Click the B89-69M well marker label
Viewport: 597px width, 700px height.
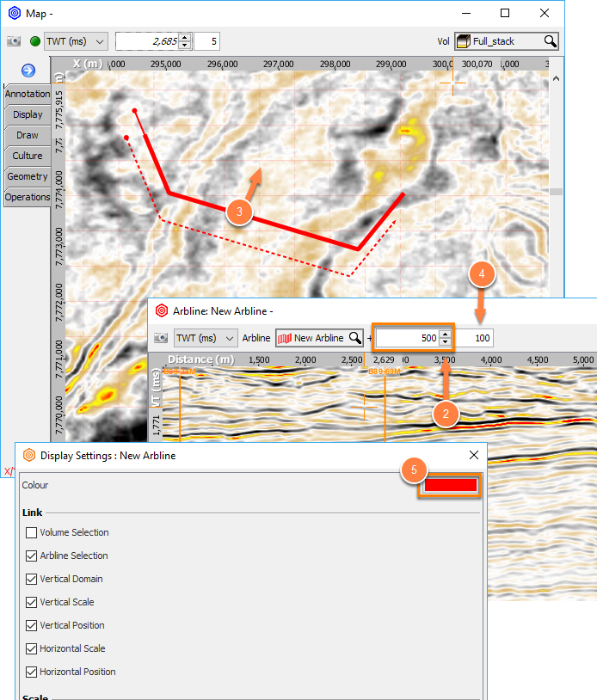(384, 371)
